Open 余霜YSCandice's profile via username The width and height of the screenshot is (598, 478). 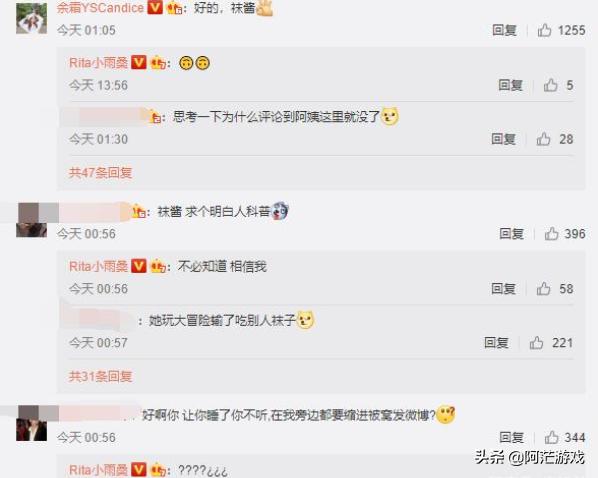[100, 8]
